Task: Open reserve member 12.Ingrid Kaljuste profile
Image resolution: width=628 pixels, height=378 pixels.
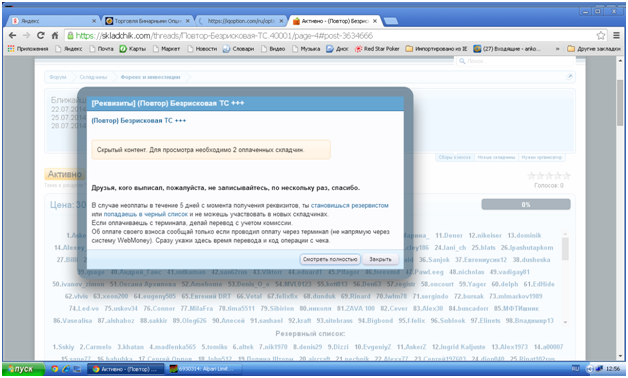Action: pos(459,347)
